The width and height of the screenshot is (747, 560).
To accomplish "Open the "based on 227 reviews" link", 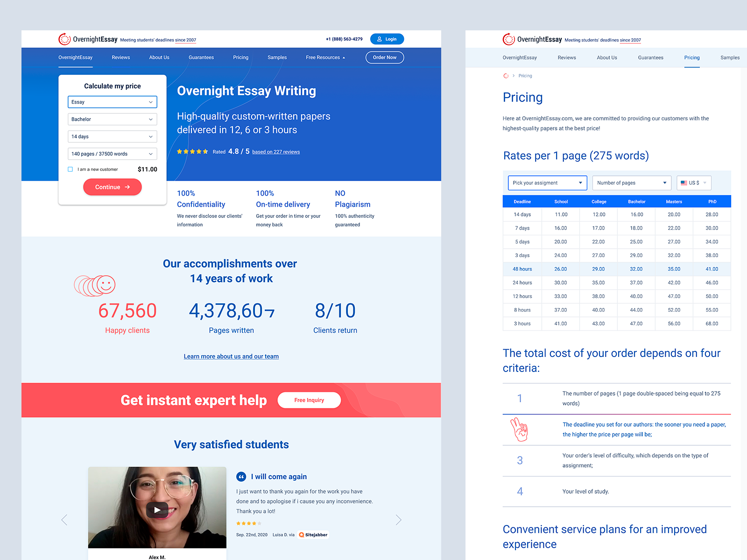I will point(276,152).
